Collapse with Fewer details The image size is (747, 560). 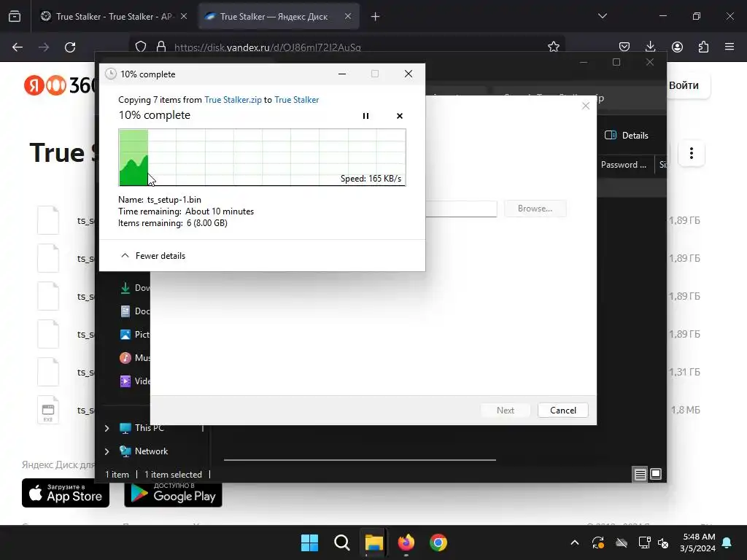coord(153,256)
